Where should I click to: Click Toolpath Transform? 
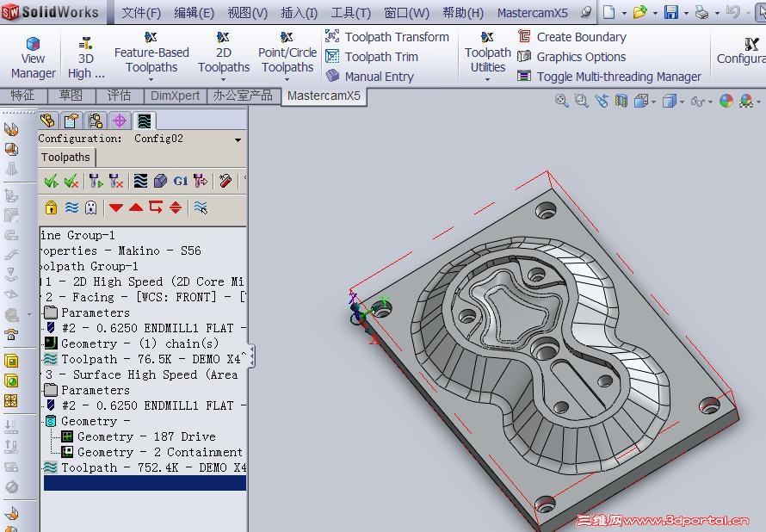click(x=387, y=37)
